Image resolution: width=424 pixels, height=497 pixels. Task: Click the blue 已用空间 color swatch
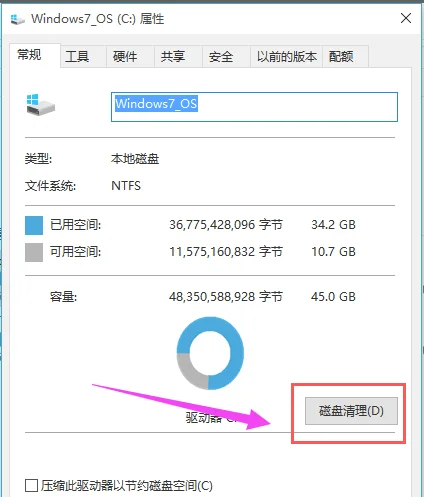coord(34,225)
